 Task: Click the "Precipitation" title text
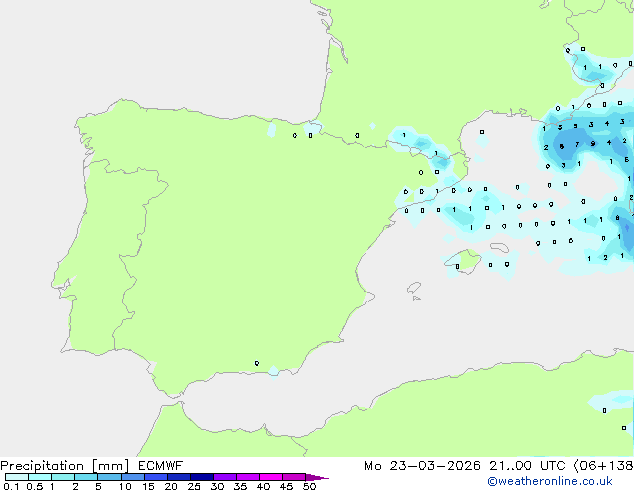pyautogui.click(x=42, y=466)
